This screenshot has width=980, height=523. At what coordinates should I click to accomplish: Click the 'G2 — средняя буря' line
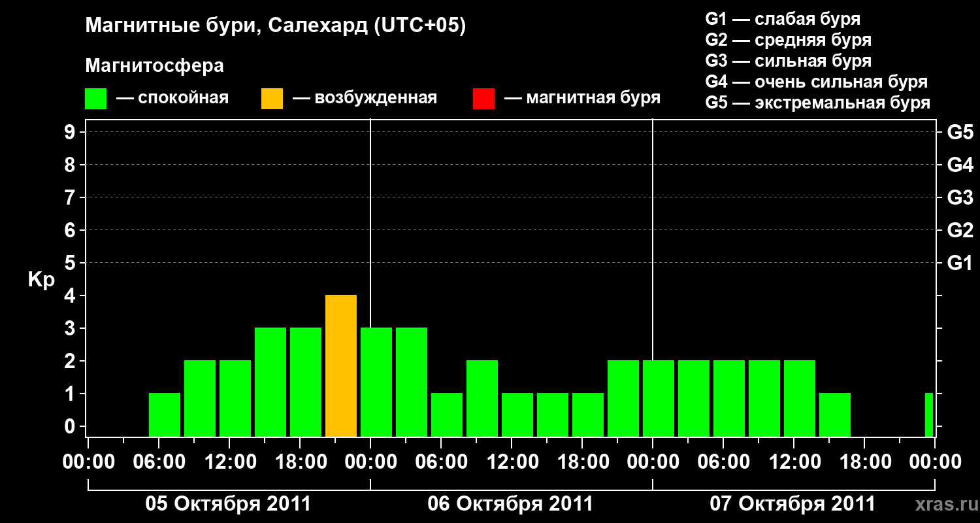(x=788, y=40)
